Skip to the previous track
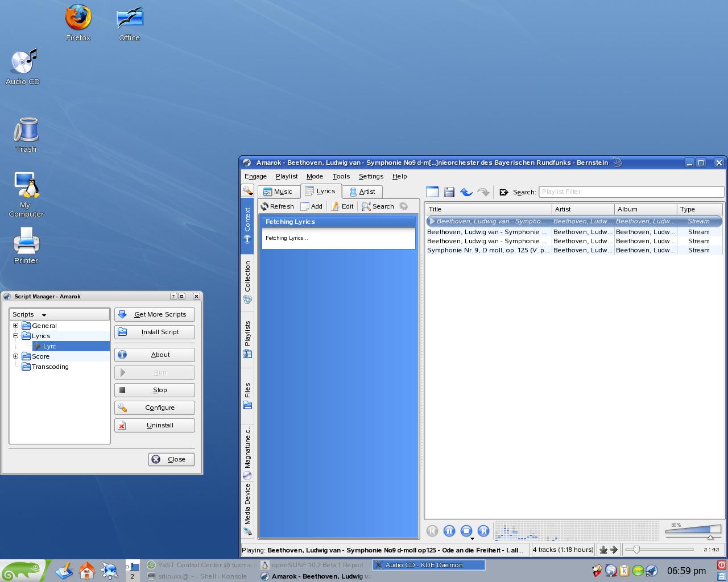Viewport: 728px width, 582px height. 432,531
